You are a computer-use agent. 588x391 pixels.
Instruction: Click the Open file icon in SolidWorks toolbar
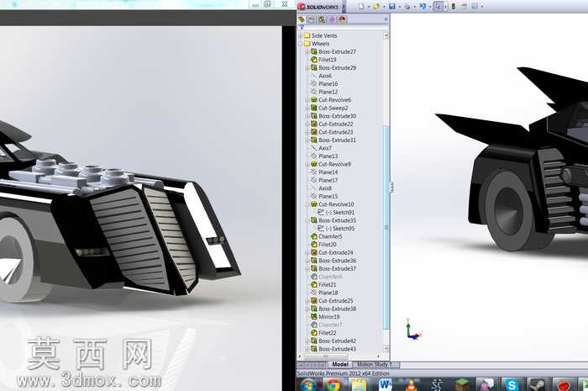(x=376, y=7)
